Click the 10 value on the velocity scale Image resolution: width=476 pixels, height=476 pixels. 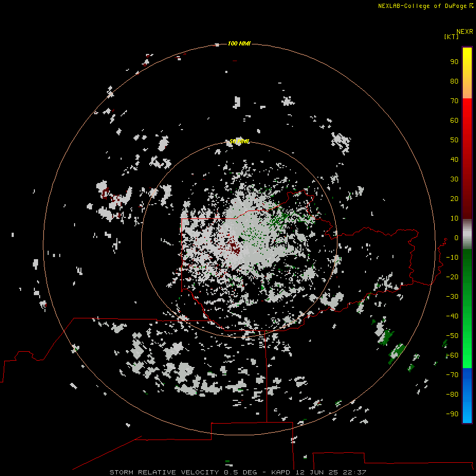454,218
